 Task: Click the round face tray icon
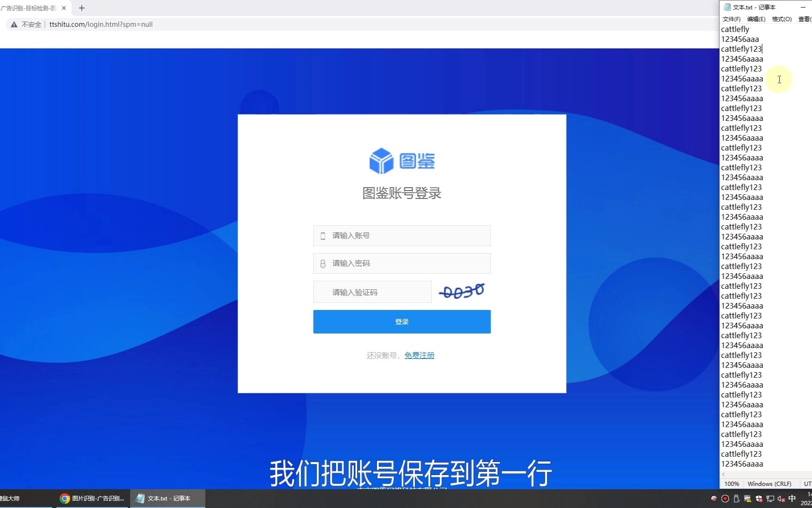[x=714, y=499]
